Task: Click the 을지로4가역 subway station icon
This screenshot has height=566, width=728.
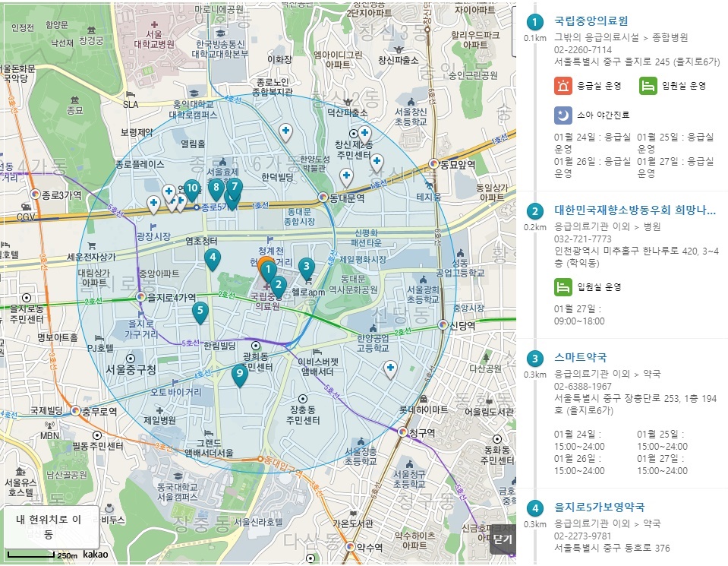Action: pyautogui.click(x=140, y=297)
